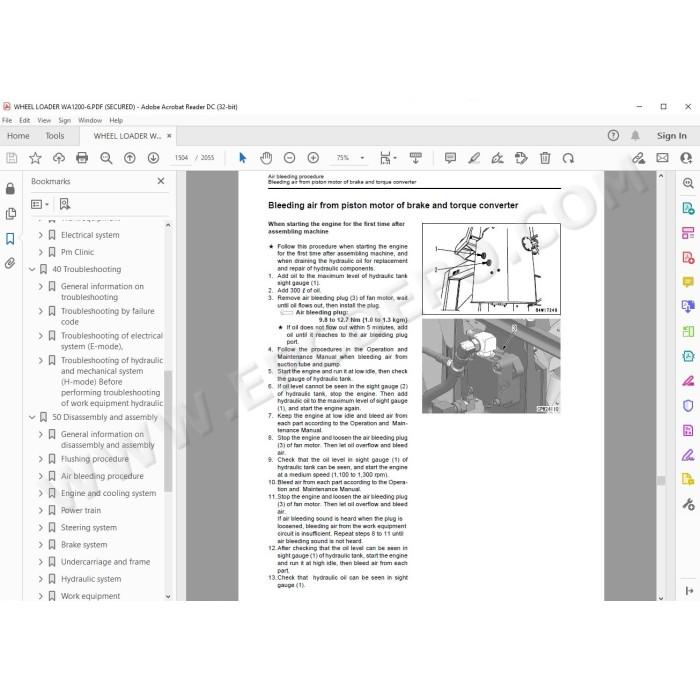Open the Hydraulic system bookmark
Viewport: 700px width, 700px height.
91,579
